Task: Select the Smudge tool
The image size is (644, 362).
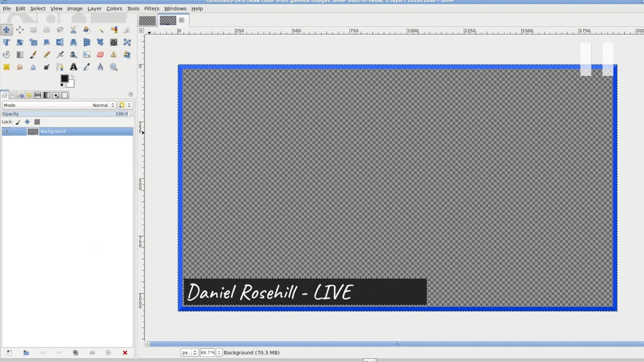Action: point(20,67)
